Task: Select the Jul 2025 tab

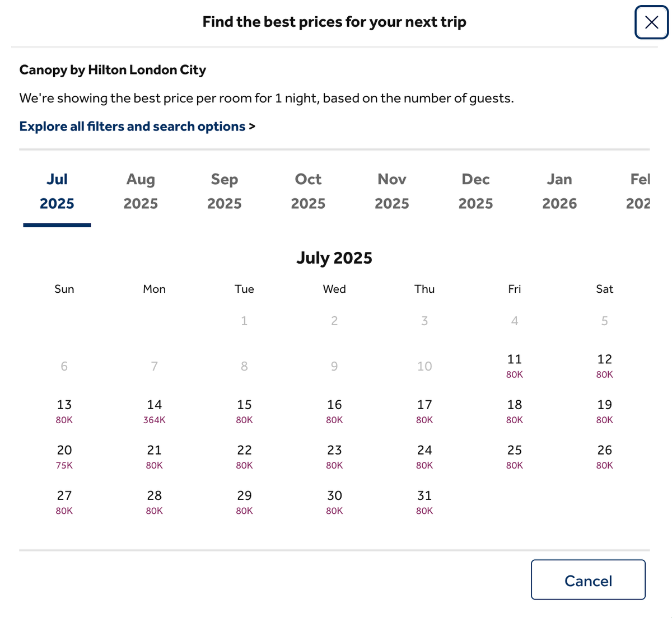Action: tap(57, 191)
